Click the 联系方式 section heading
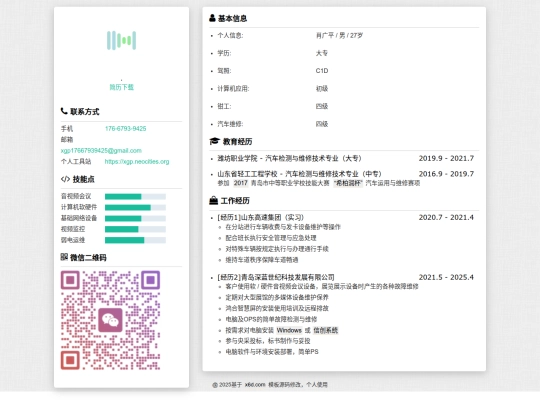 point(85,112)
